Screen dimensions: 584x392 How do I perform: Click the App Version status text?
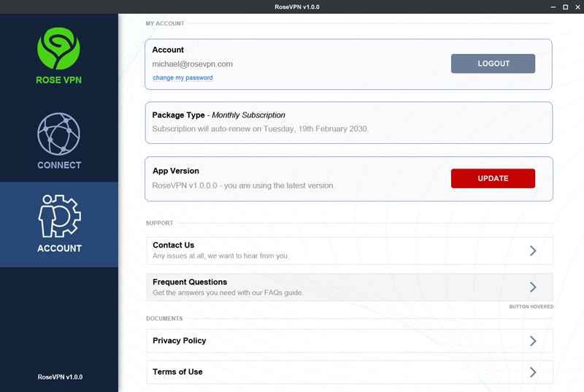point(243,185)
